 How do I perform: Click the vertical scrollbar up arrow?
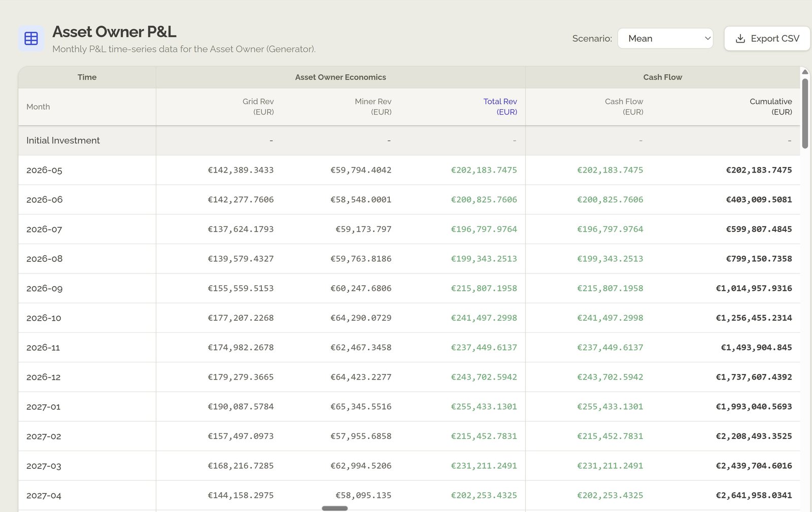point(805,72)
